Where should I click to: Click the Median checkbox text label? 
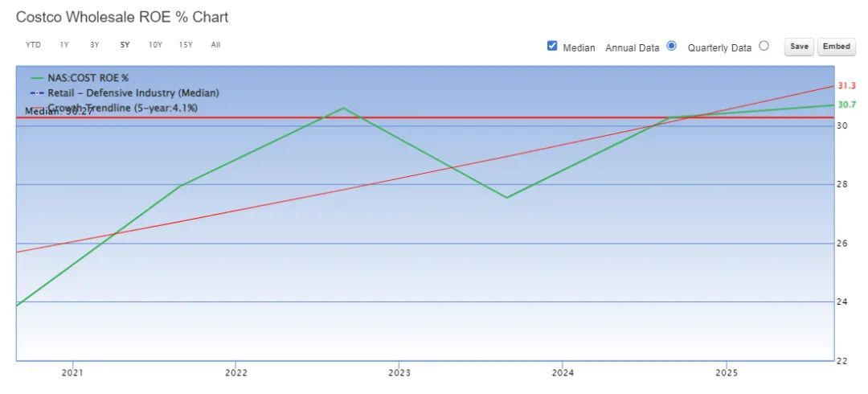click(x=579, y=47)
